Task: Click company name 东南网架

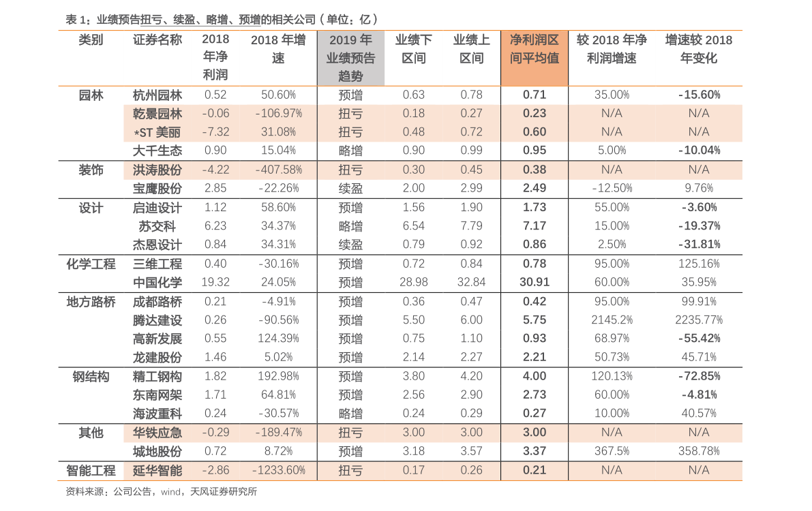Action: 157,396
